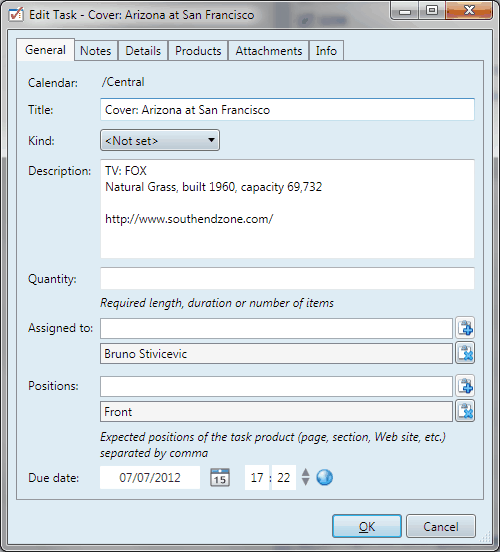Cancel editing the task
Viewport: 500px width, 552px height.
coord(441,526)
